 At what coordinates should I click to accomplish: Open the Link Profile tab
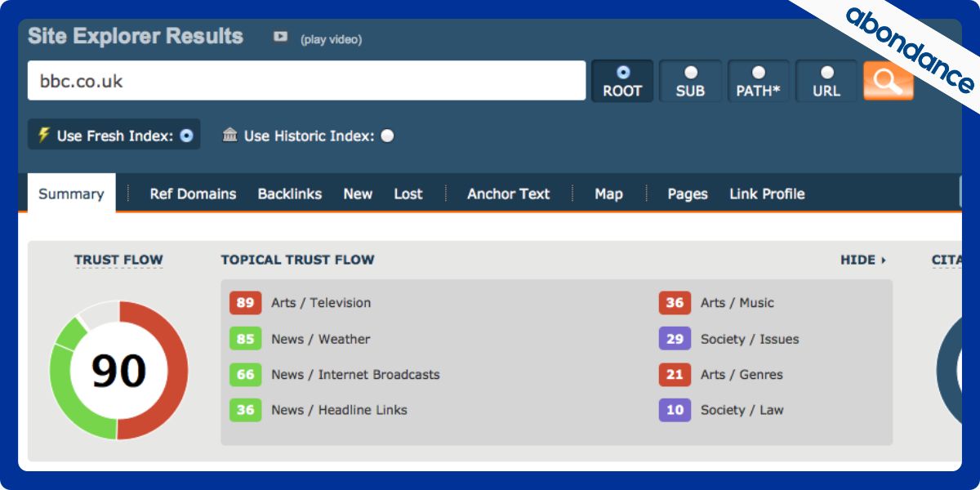click(767, 194)
